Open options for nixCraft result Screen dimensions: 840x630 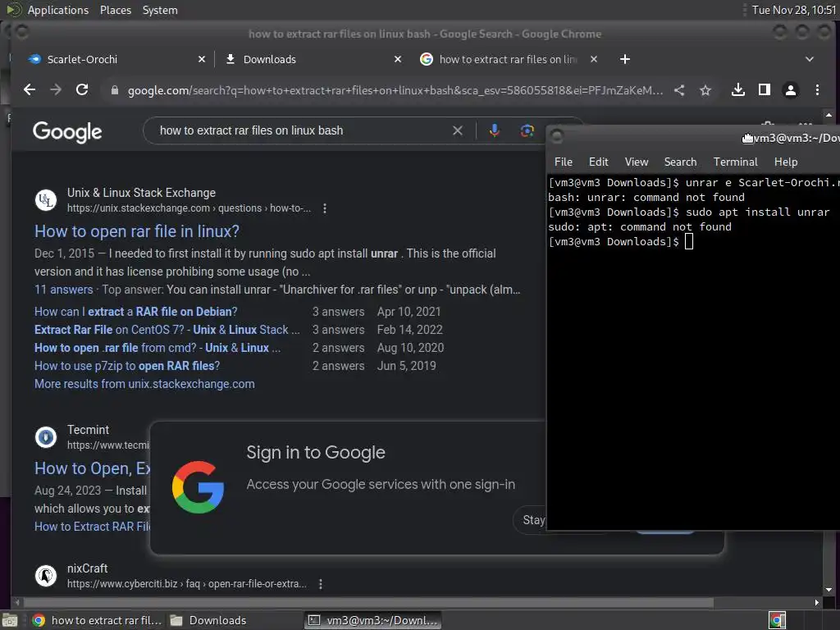(x=321, y=584)
